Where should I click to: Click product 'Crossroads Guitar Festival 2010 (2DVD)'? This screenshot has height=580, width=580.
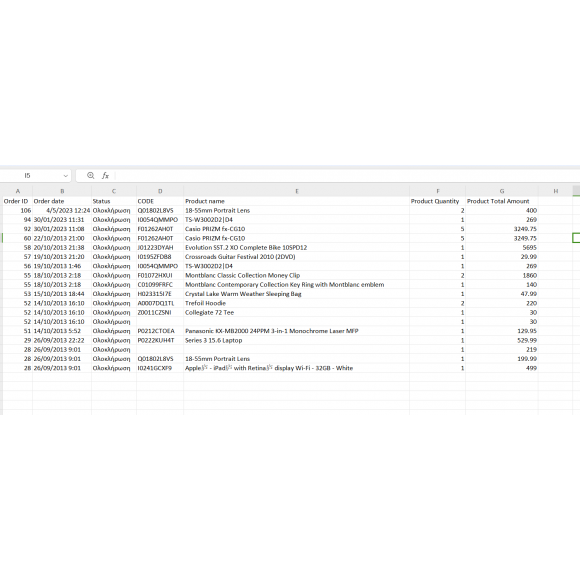[297, 257]
